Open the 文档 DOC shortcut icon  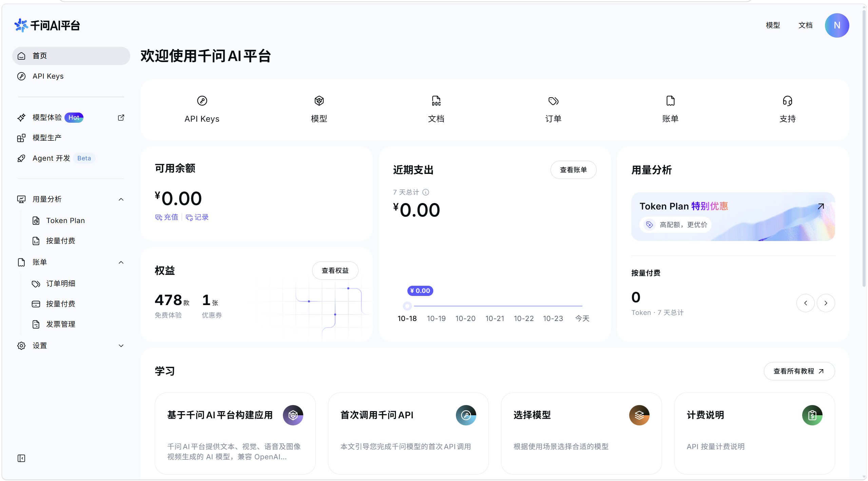436,101
